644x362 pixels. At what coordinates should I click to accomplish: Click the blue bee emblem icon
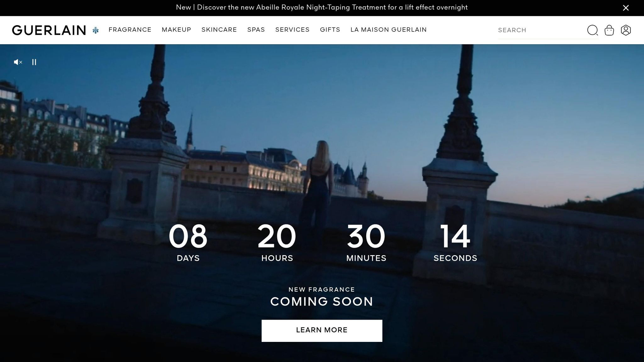(96, 30)
